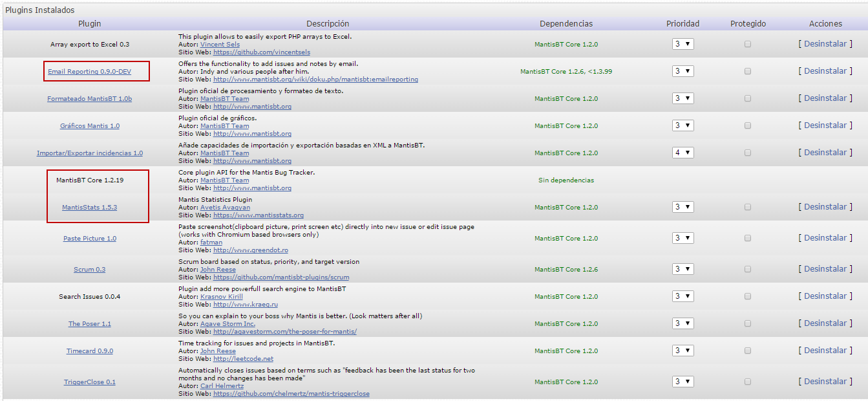Change priority dropdown for Search Issues
Screen dimensions: 868x401
683,297
